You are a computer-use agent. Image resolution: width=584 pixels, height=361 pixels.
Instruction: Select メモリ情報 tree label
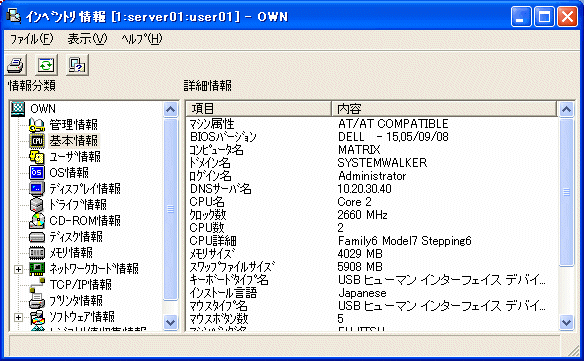click(71, 253)
